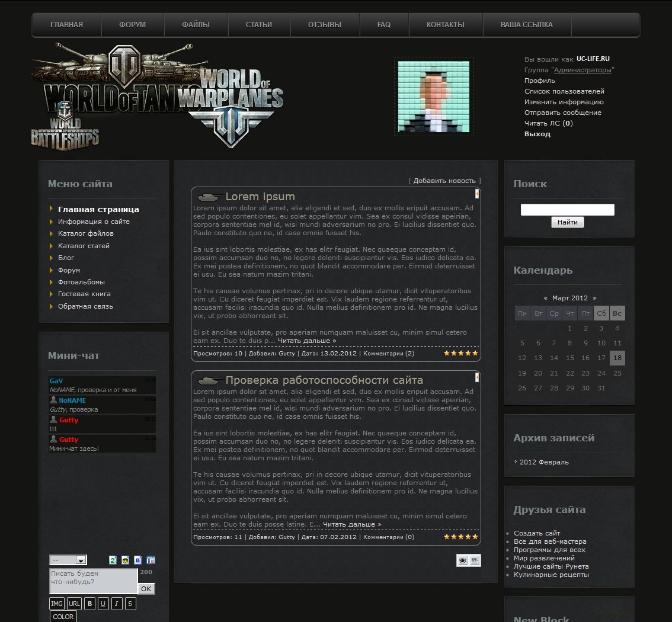This screenshot has height=622, width=672.
Task: Open the ФОРУМ top menu item
Action: point(132,25)
